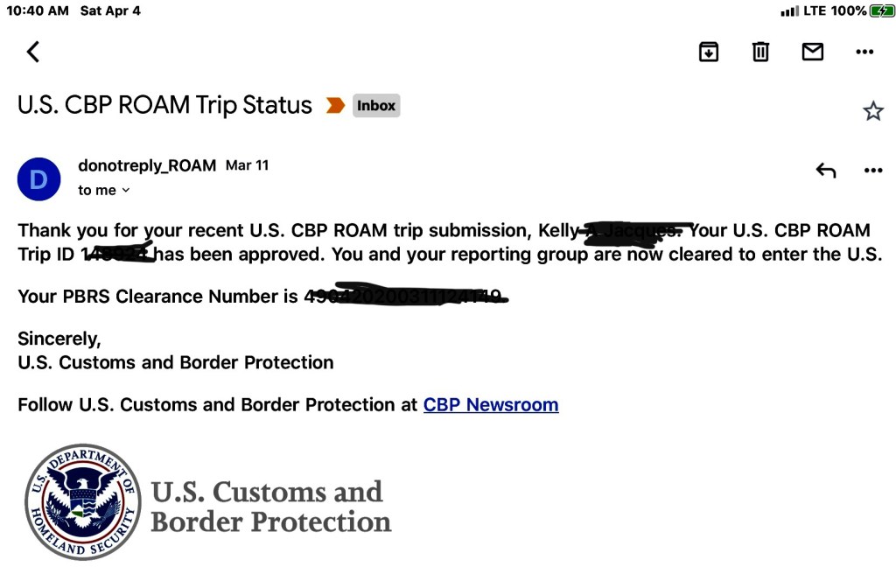
Task: Reply using the curved arrow icon
Action: tap(825, 171)
